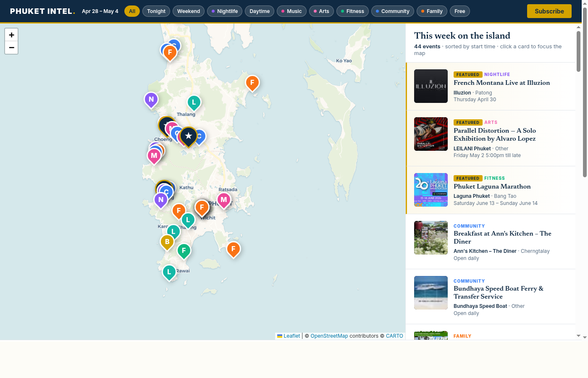Click the orange F marker south of Kathu
Screen dimensions: 588x378
click(178, 211)
